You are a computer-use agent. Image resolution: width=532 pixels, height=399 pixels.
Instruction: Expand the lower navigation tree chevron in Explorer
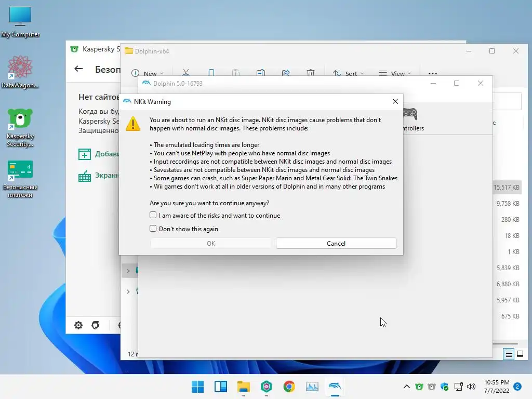128,292
